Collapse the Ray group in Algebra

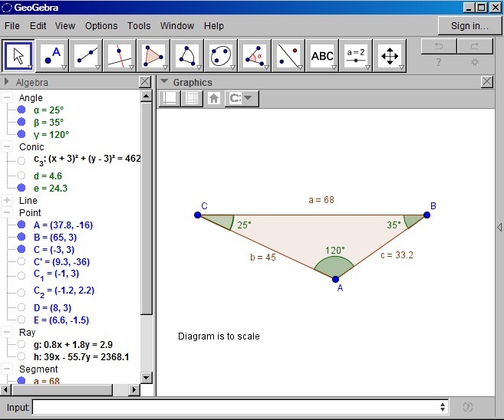[x=7, y=332]
